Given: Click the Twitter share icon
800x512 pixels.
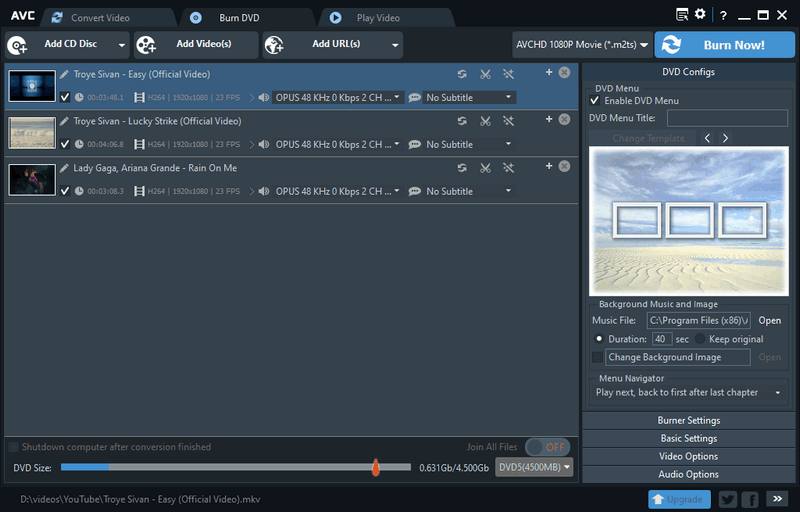Looking at the screenshot, I should pyautogui.click(x=727, y=498).
